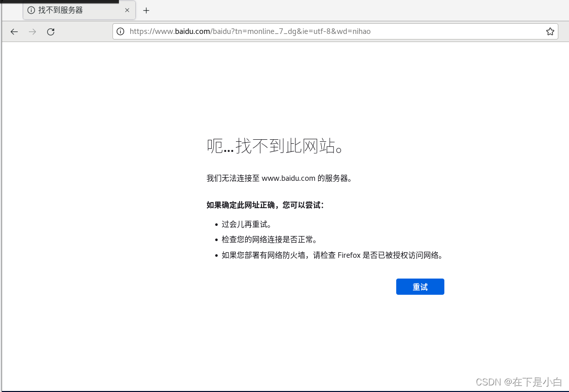
Task: Click the bullet 过会儿再重试
Action: (x=246, y=224)
